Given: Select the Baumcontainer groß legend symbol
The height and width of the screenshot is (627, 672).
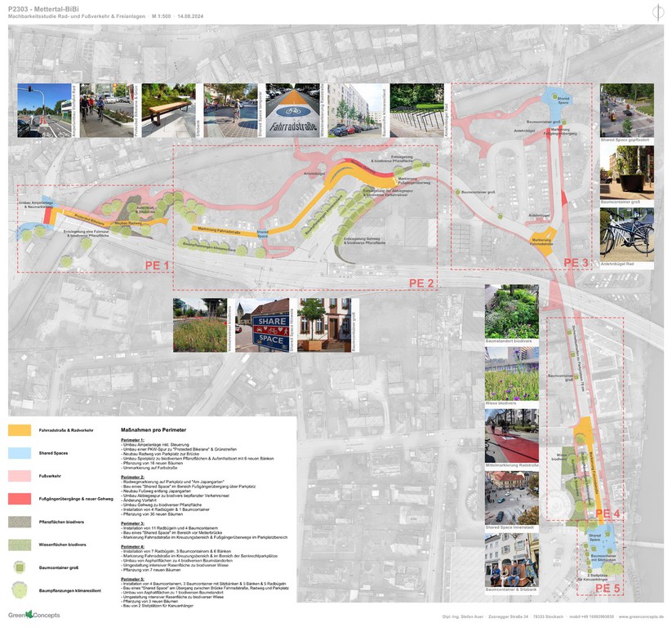Looking at the screenshot, I should click(20, 566).
